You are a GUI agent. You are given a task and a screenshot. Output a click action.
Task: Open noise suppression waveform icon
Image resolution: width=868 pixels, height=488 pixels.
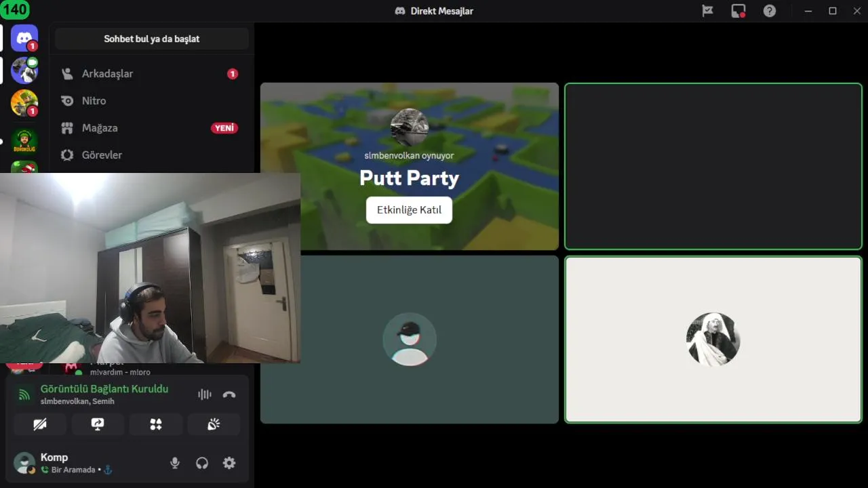click(204, 394)
